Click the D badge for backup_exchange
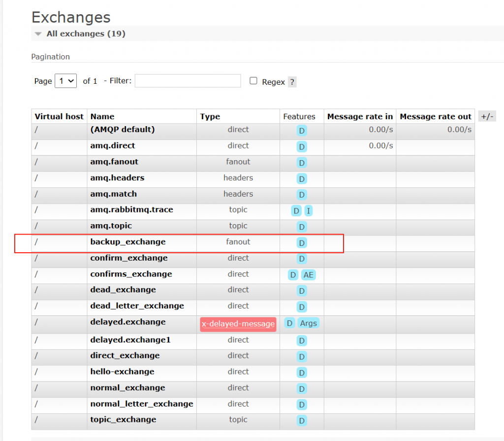 pyautogui.click(x=302, y=243)
